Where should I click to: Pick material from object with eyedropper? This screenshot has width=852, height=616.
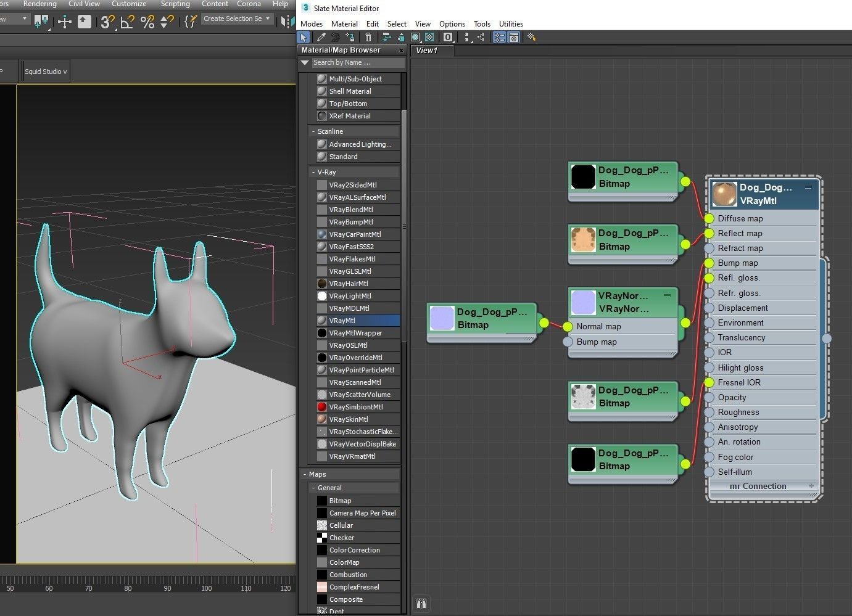(321, 38)
